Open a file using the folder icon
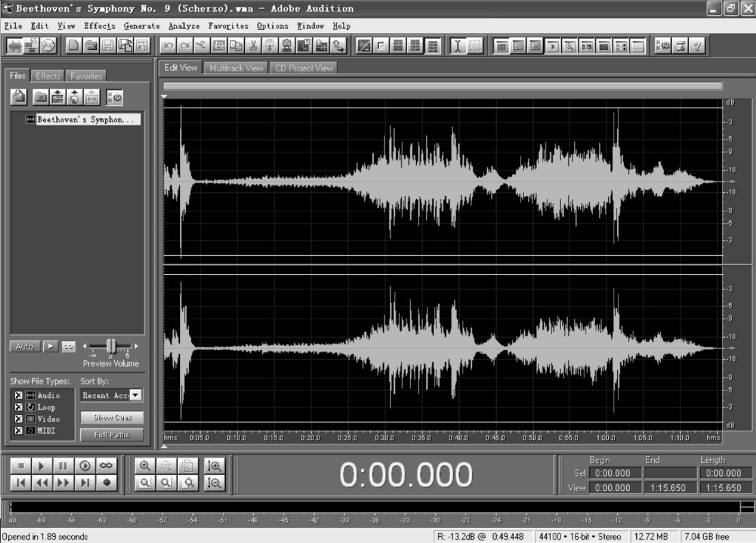The image size is (756, 543). tap(90, 46)
